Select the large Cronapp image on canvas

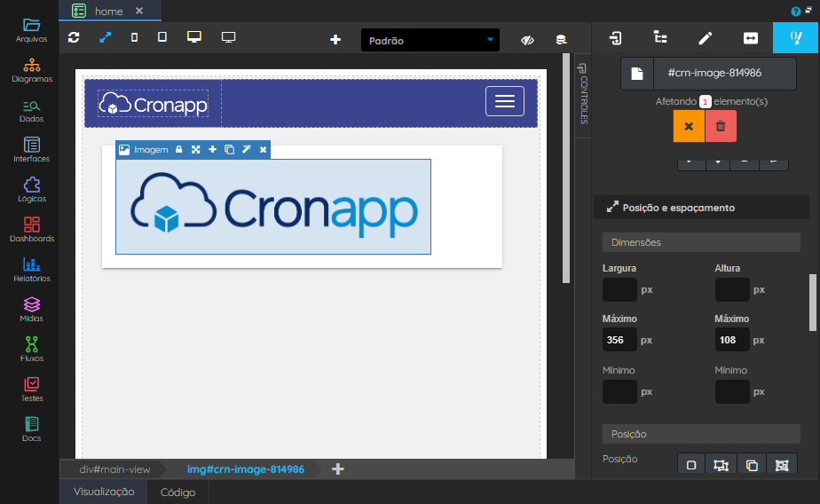coord(273,207)
